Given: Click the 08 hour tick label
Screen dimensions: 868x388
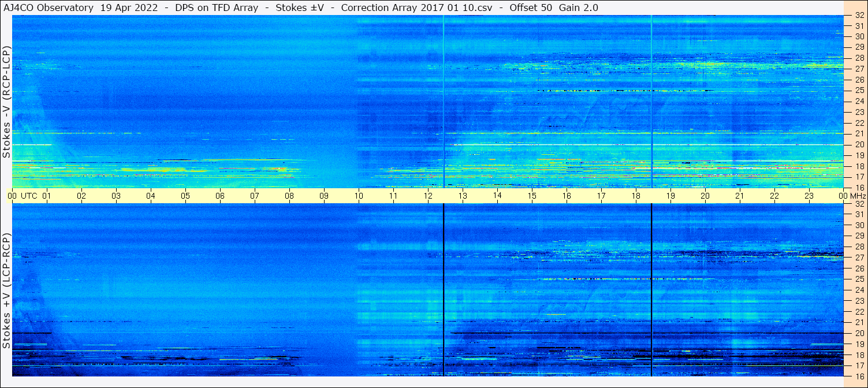Looking at the screenshot, I should 289,196.
